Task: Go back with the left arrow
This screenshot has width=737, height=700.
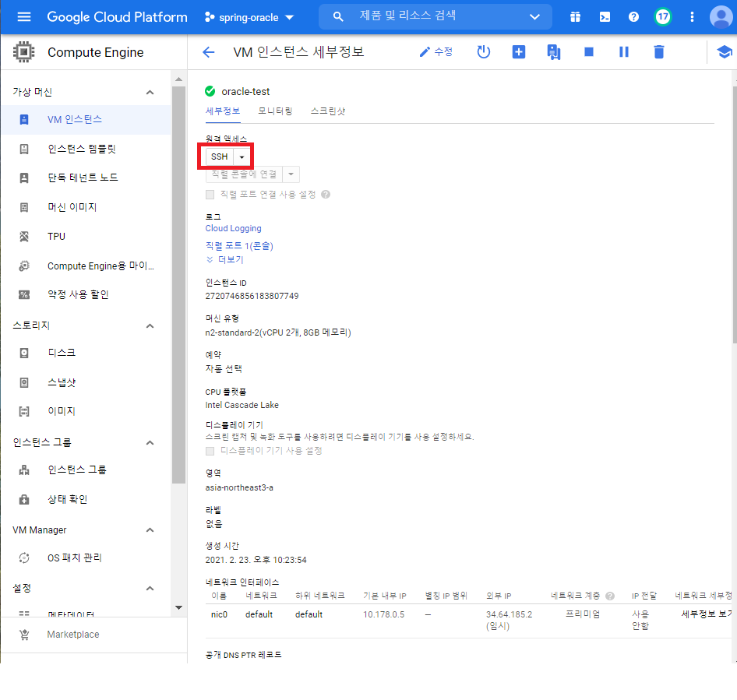Action: click(x=208, y=52)
